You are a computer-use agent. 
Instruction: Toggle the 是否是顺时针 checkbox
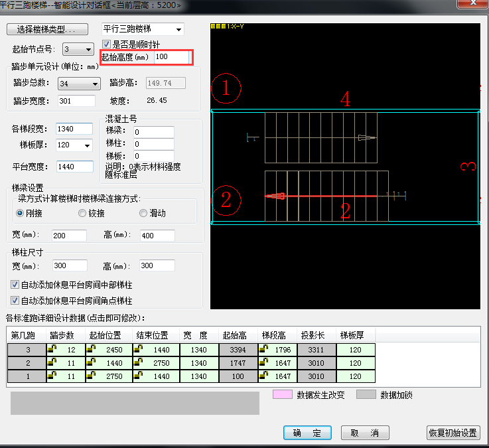106,44
